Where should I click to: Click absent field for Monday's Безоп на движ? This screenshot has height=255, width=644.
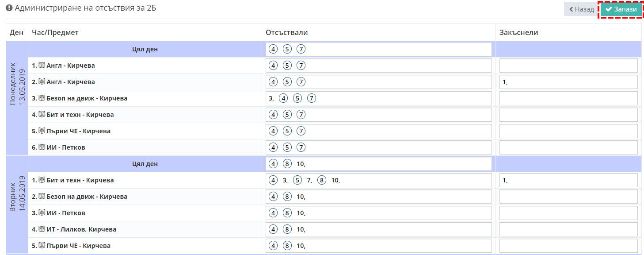379,98
